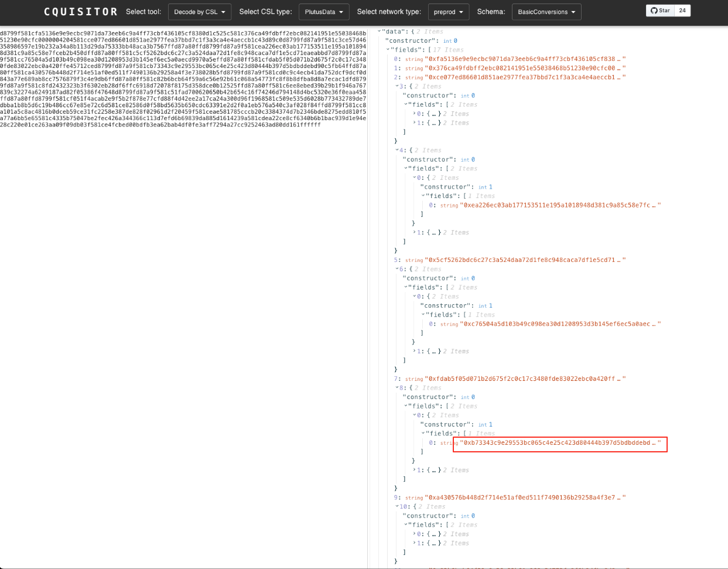Open the PlutusData CSL type dropdown
This screenshot has width=728, height=569.
tap(324, 12)
